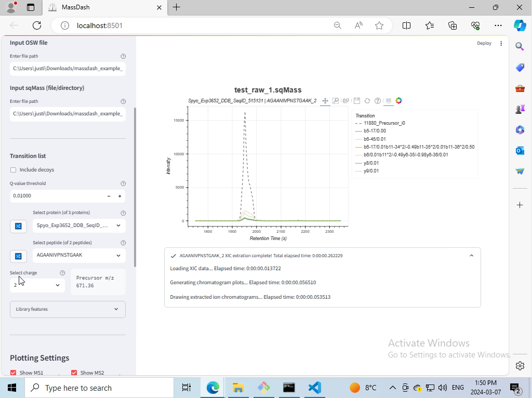Screen dimensions: 532x398
Task: Open Edge sidebar Outlook
Action: [520, 151]
